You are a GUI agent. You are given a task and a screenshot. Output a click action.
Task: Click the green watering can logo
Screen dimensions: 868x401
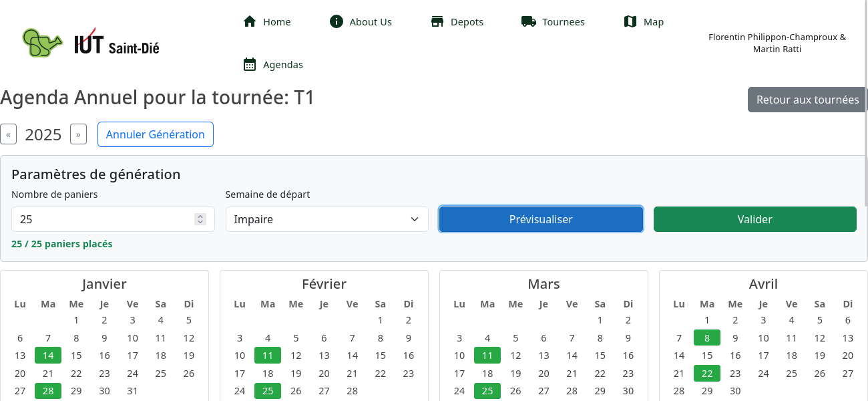[x=43, y=43]
